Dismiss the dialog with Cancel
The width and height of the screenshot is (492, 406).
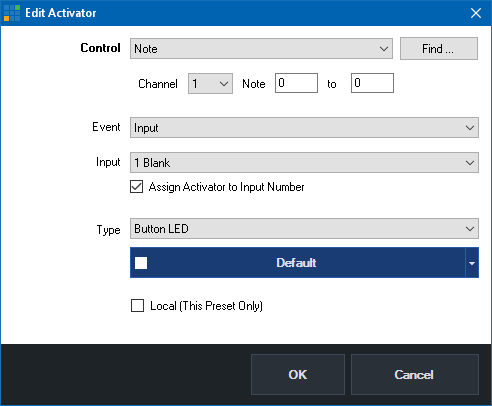point(415,375)
